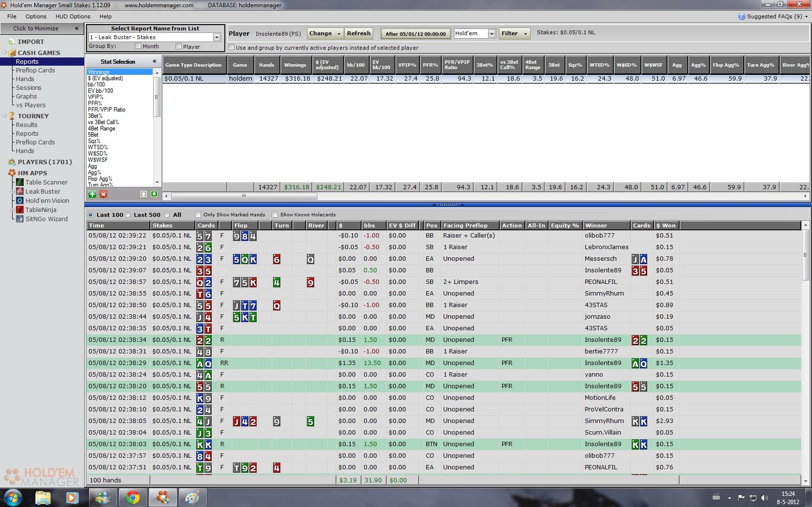This screenshot has width=812, height=507.
Task: Open the Filter dropdown
Action: click(x=514, y=33)
